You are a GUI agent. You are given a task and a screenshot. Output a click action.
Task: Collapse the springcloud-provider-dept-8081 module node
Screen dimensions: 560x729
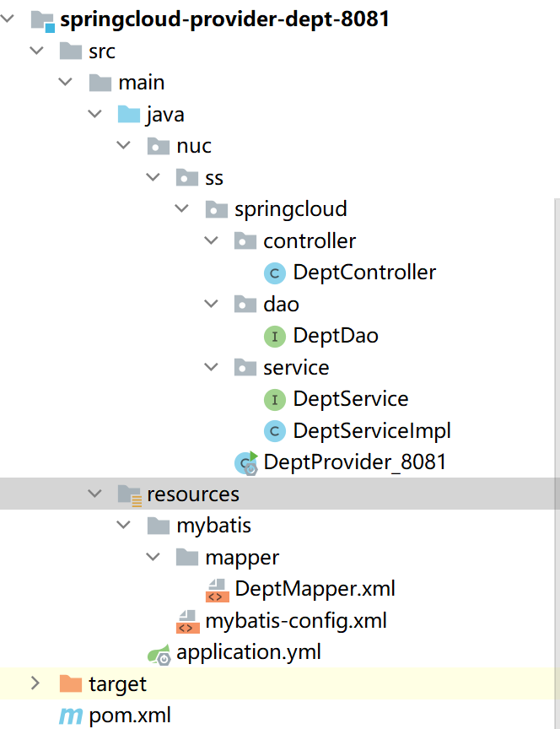(x=8, y=19)
